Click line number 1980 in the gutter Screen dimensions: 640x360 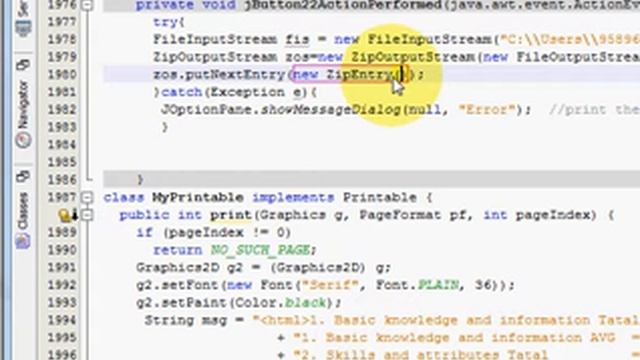[x=62, y=75]
